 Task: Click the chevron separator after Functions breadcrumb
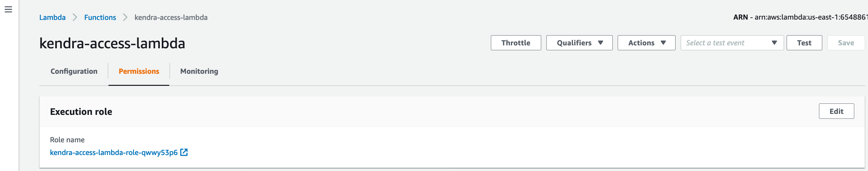coord(125,17)
